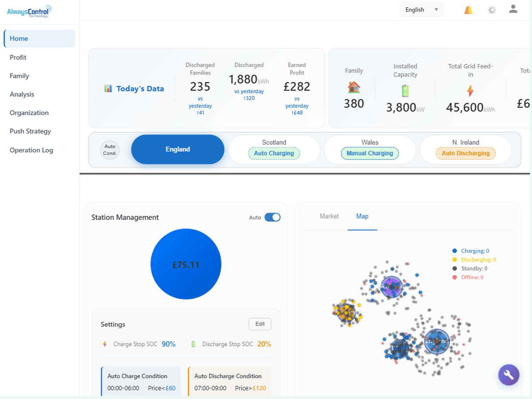The image size is (532, 399).
Task: Toggle the Station Management Auto switch
Action: [272, 217]
